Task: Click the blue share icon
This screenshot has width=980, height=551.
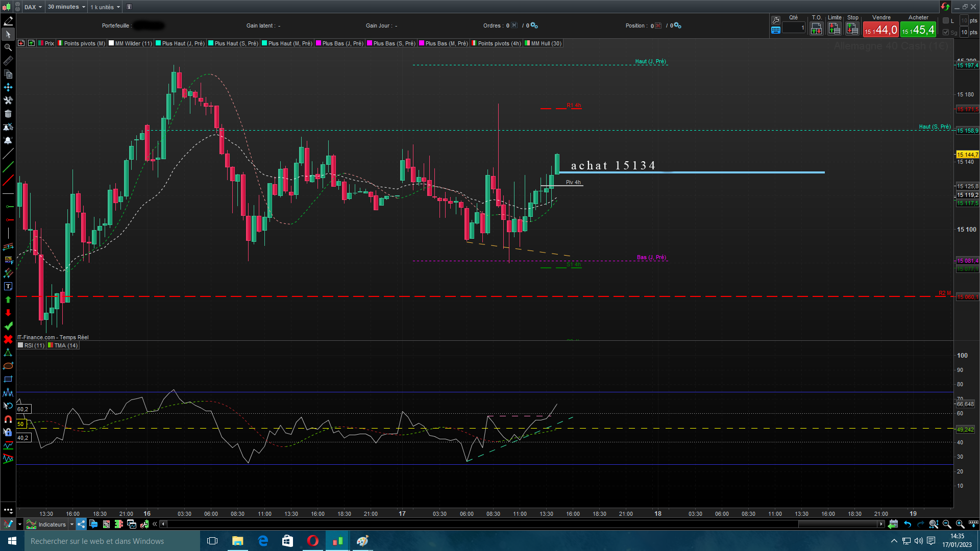Action: point(81,524)
